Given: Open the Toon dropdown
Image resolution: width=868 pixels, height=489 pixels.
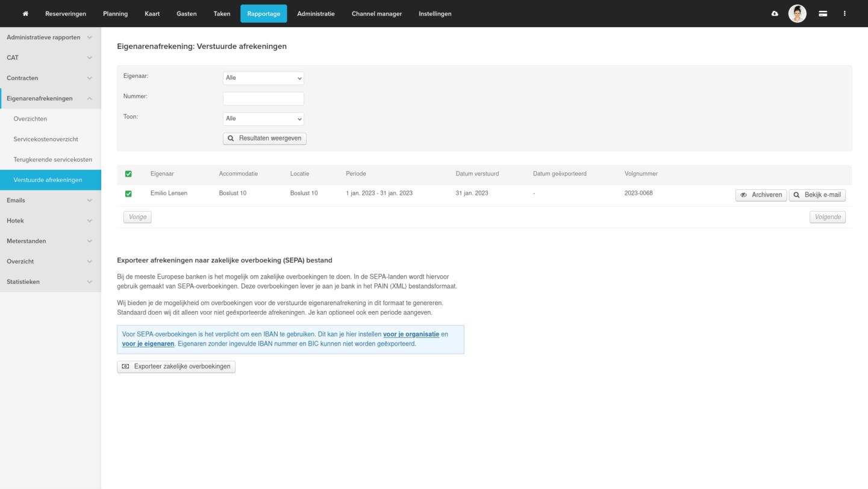Looking at the screenshot, I should (x=263, y=119).
